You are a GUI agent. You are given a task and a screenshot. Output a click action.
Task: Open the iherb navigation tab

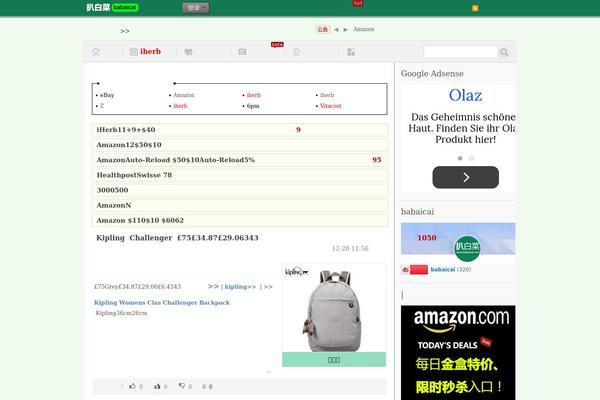pos(150,51)
